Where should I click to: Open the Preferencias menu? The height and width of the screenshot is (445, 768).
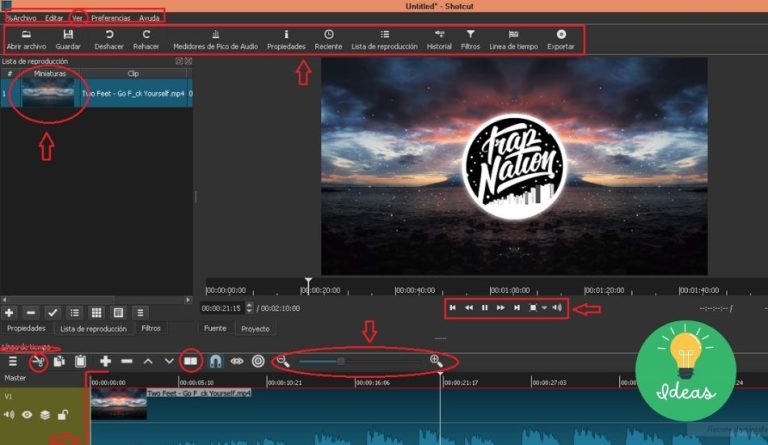[x=111, y=18]
